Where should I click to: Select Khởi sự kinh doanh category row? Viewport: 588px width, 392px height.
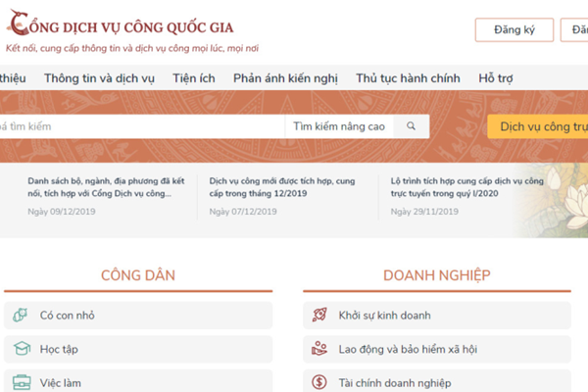click(x=437, y=316)
